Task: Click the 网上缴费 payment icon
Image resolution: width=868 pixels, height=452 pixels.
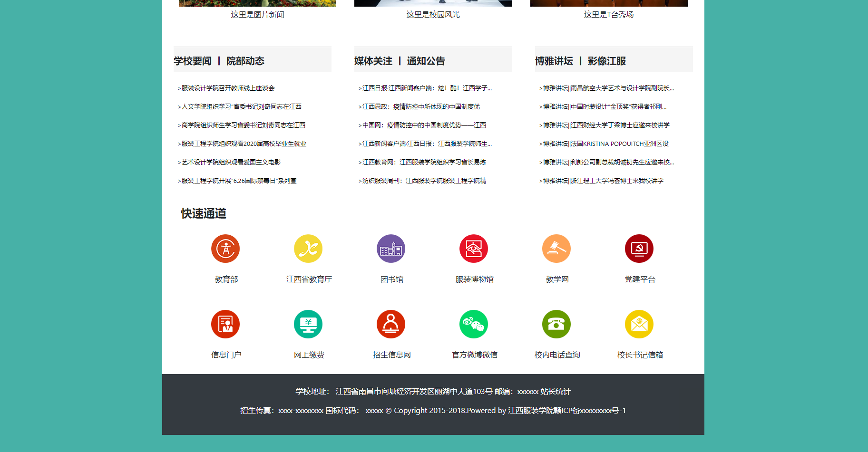Action: tap(308, 324)
